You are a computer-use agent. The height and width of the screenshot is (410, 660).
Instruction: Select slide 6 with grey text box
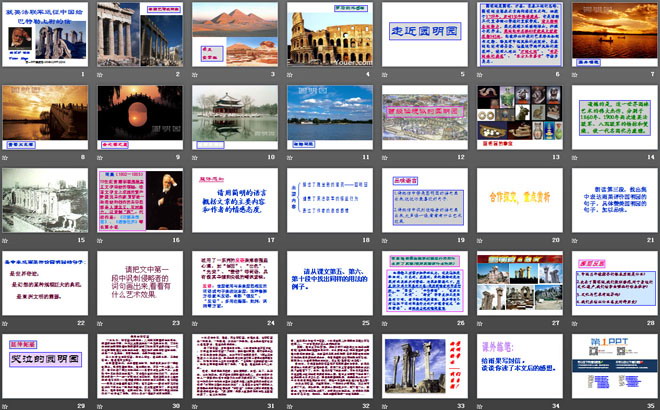(520, 34)
